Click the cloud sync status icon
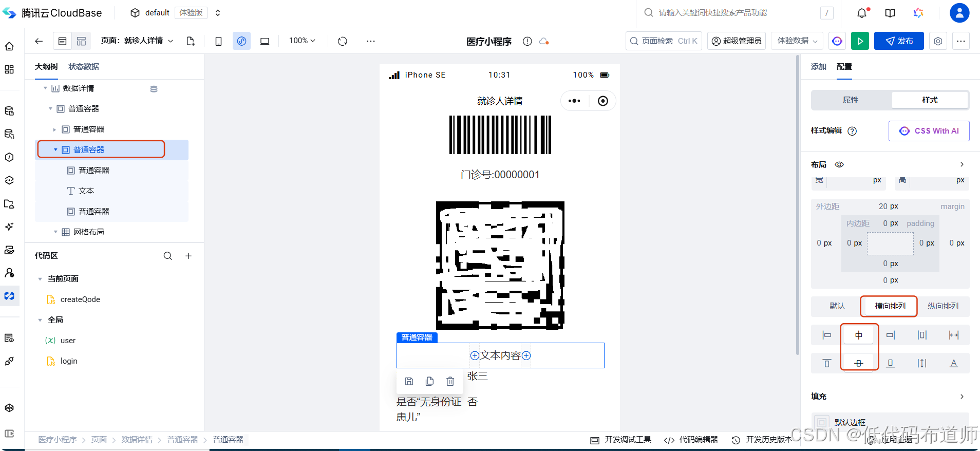Screen dimensions: 980x451 544,41
